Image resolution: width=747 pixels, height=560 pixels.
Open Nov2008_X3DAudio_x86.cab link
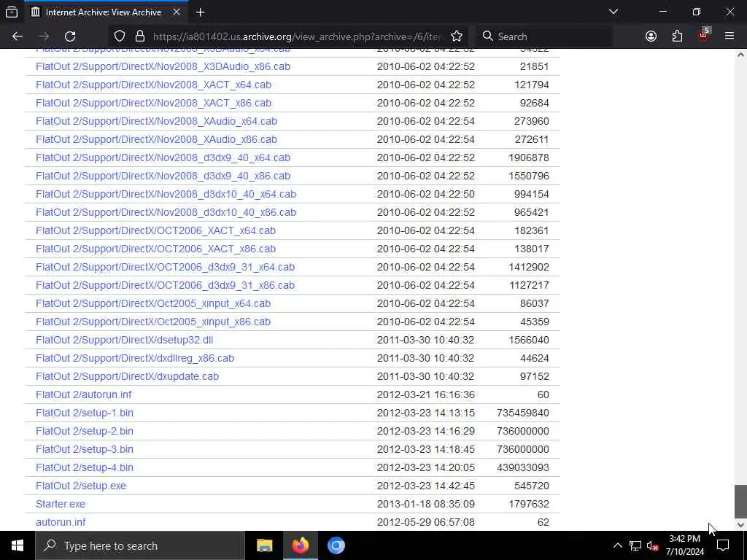[163, 66]
